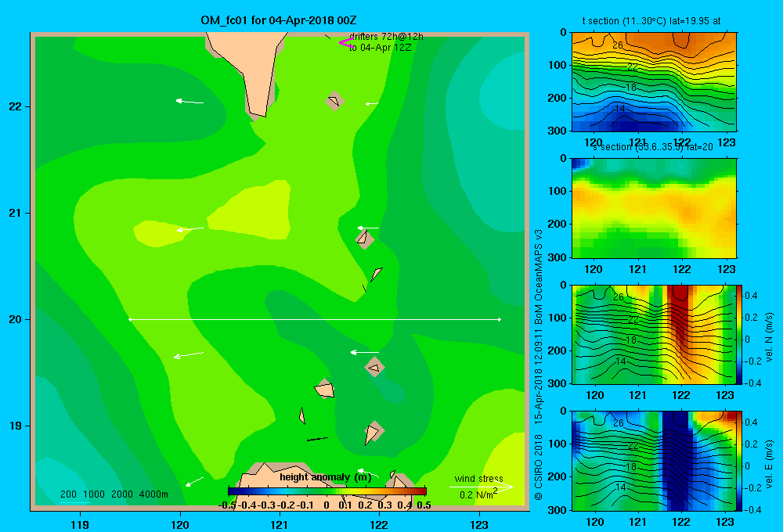Click the plot title OM_fc01 for 04-Apr-2018 00Z

click(278, 20)
